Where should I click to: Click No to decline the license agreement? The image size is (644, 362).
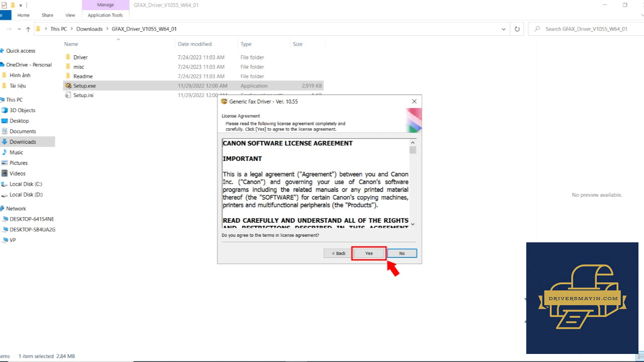point(401,253)
